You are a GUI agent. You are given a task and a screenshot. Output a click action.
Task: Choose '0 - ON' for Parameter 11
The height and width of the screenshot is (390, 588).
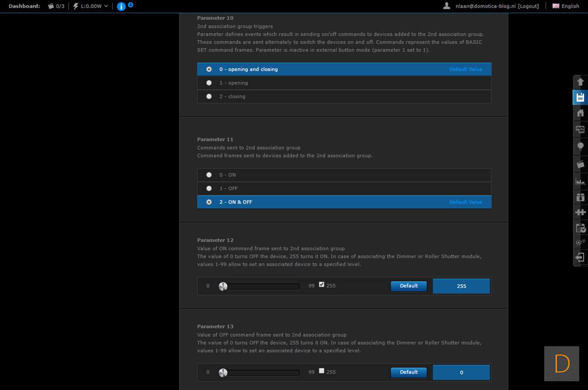point(209,175)
